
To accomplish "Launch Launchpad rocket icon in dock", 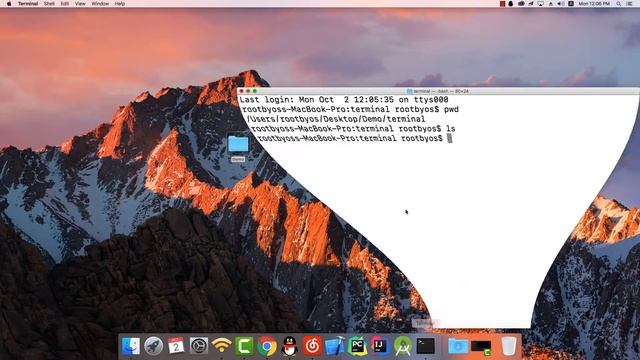I will (x=153, y=346).
